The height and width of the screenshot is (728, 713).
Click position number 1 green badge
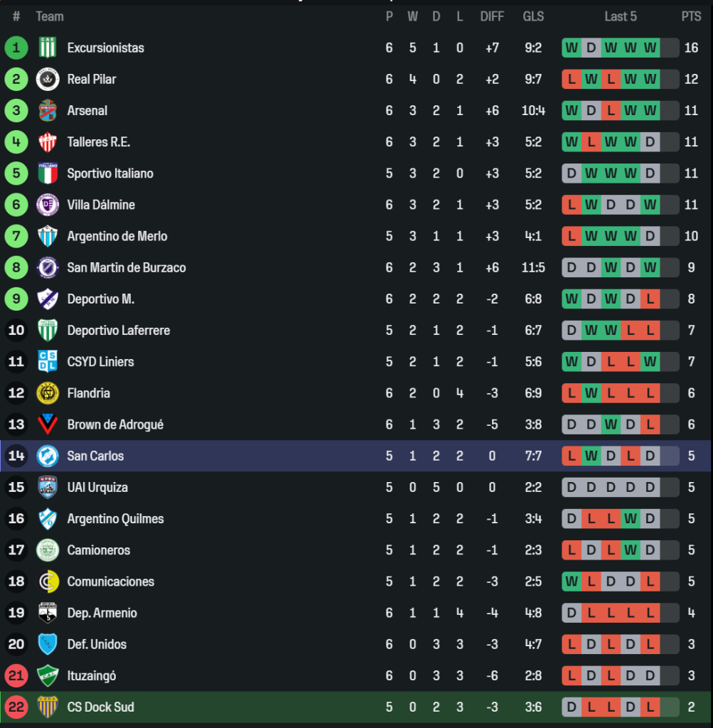point(16,48)
